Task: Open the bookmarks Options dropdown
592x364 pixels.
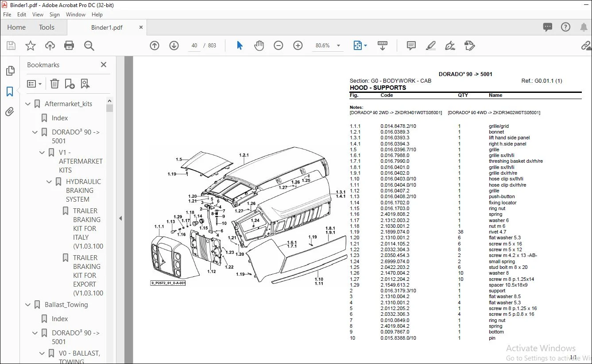Action: tap(35, 84)
